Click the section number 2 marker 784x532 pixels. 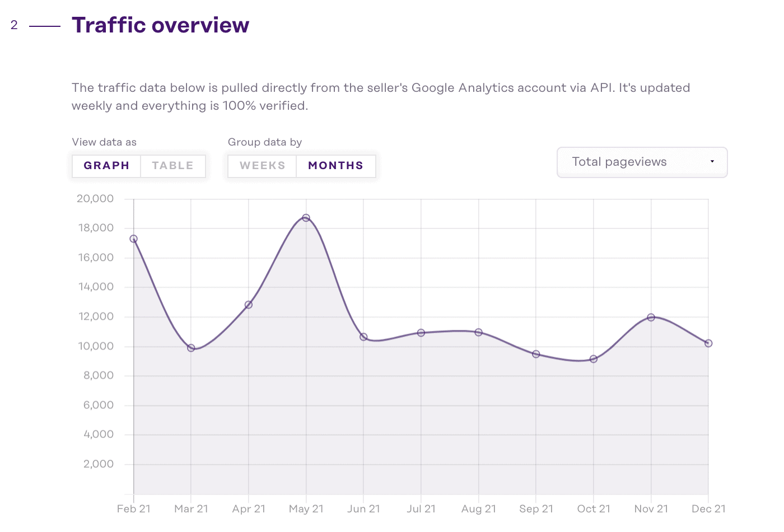[x=15, y=25]
